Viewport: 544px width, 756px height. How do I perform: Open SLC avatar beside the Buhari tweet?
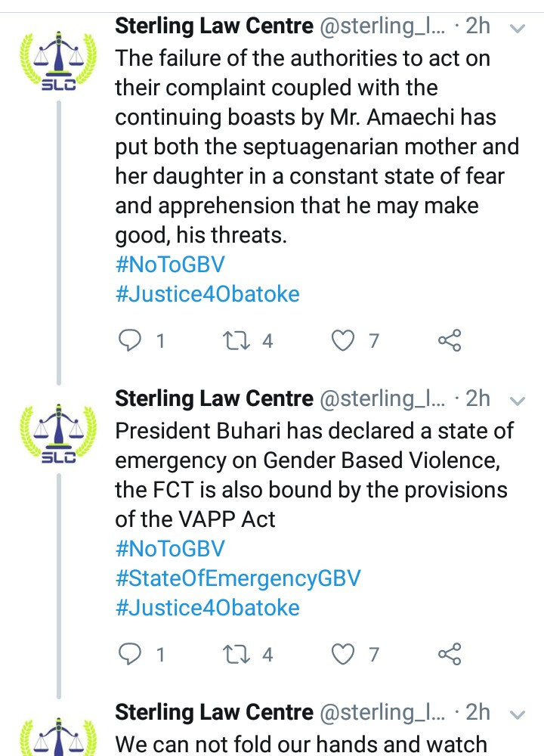[x=58, y=433]
